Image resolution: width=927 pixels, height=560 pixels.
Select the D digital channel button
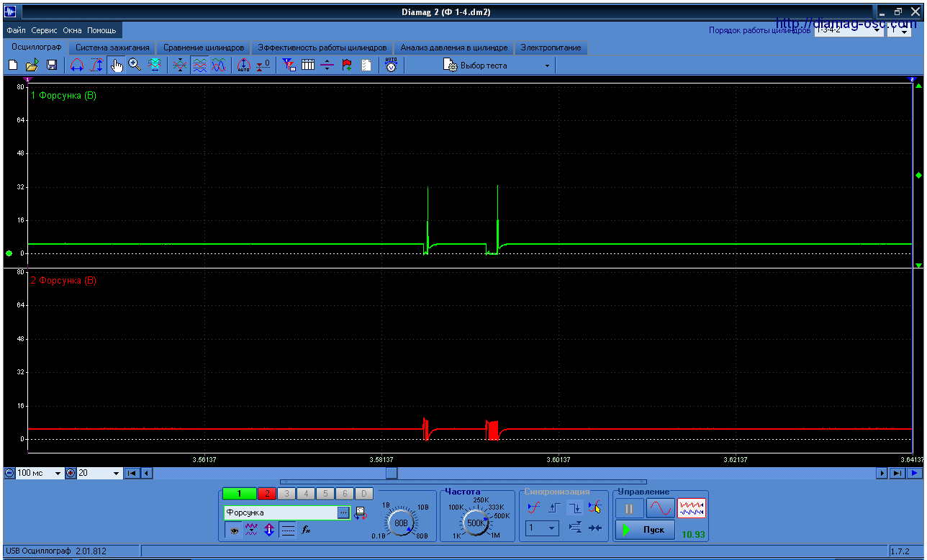coord(364,494)
